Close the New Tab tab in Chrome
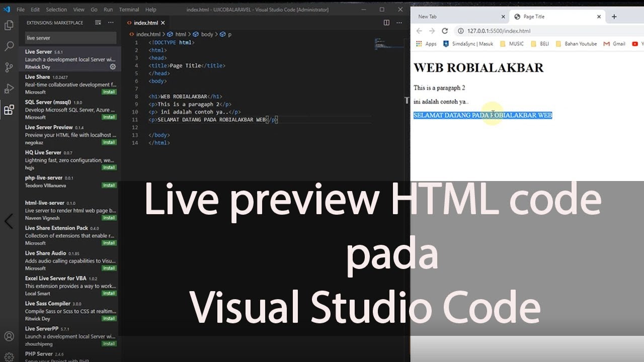Image resolution: width=644 pixels, height=362 pixels. (502, 17)
